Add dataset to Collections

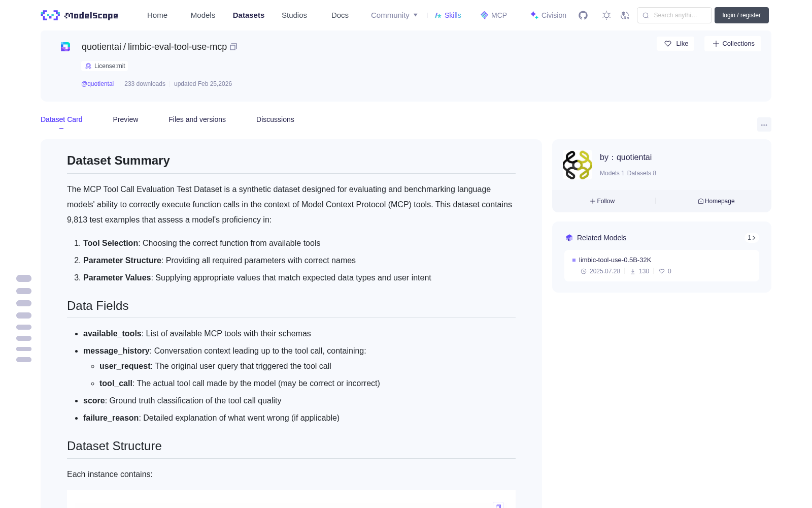pos(733,44)
